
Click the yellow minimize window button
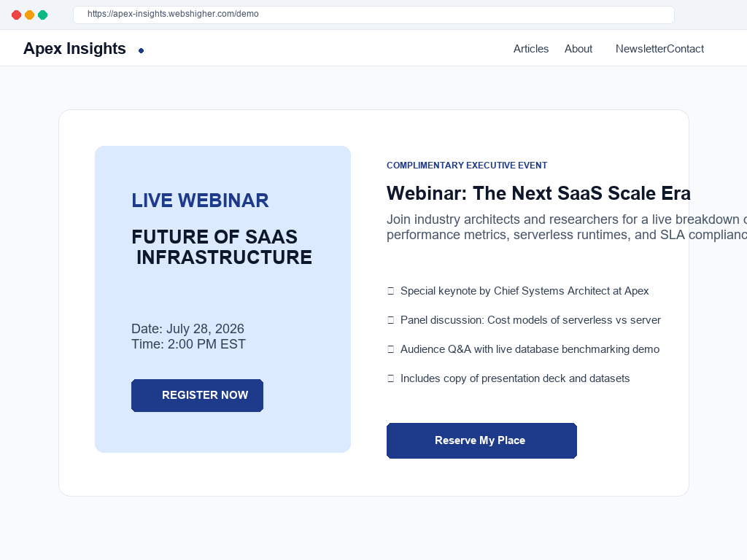click(29, 15)
